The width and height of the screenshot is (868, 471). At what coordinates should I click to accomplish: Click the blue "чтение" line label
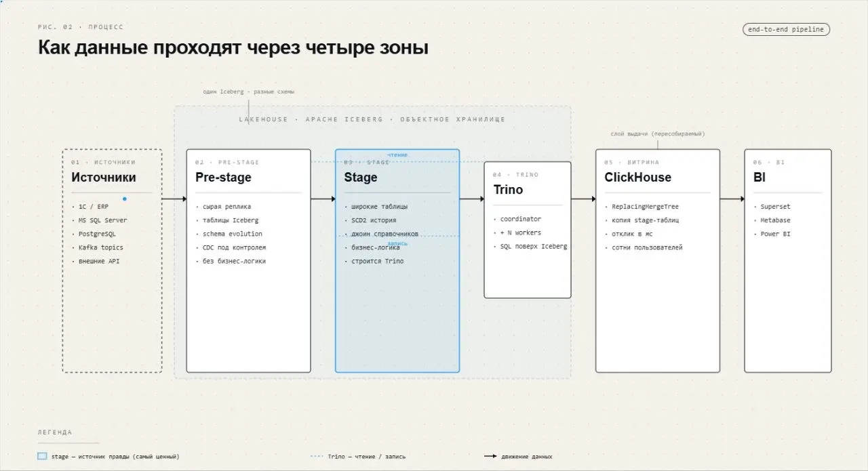click(397, 155)
